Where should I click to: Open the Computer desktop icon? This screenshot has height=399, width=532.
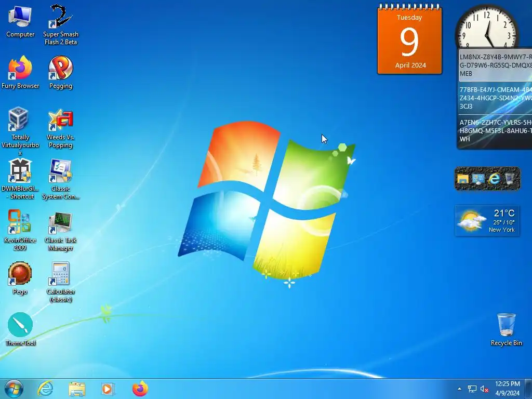tap(20, 21)
